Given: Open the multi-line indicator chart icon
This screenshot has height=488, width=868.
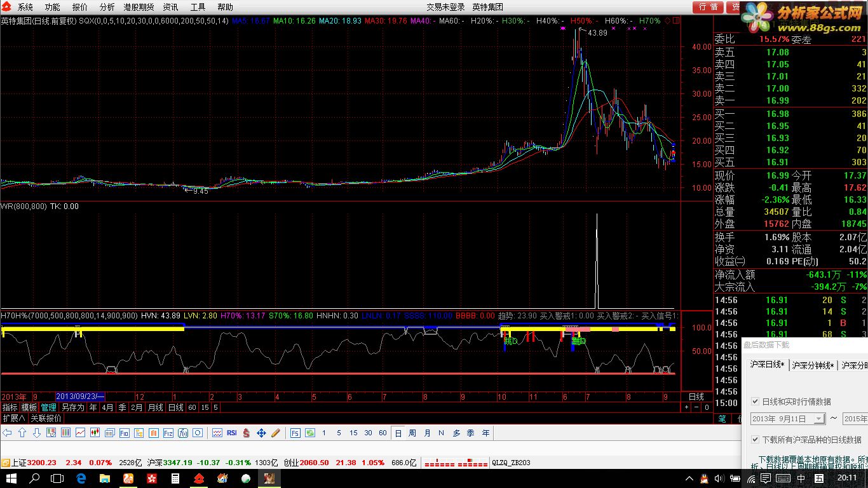Looking at the screenshot, I should click(x=217, y=433).
